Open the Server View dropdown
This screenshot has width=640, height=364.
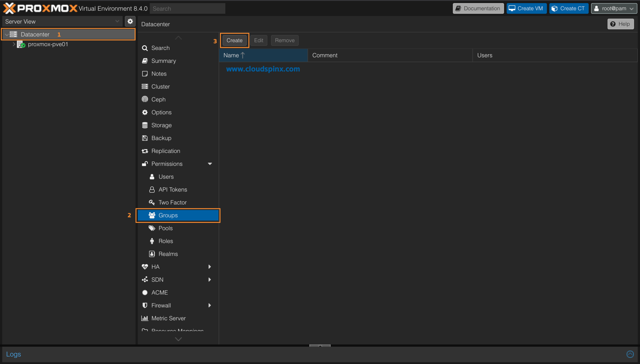pyautogui.click(x=117, y=21)
